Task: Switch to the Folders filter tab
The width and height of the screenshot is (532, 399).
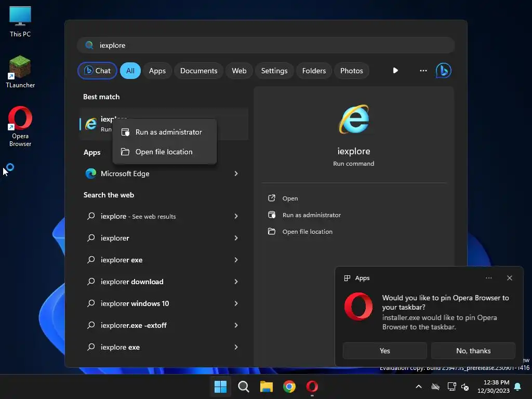Action: pyautogui.click(x=314, y=71)
